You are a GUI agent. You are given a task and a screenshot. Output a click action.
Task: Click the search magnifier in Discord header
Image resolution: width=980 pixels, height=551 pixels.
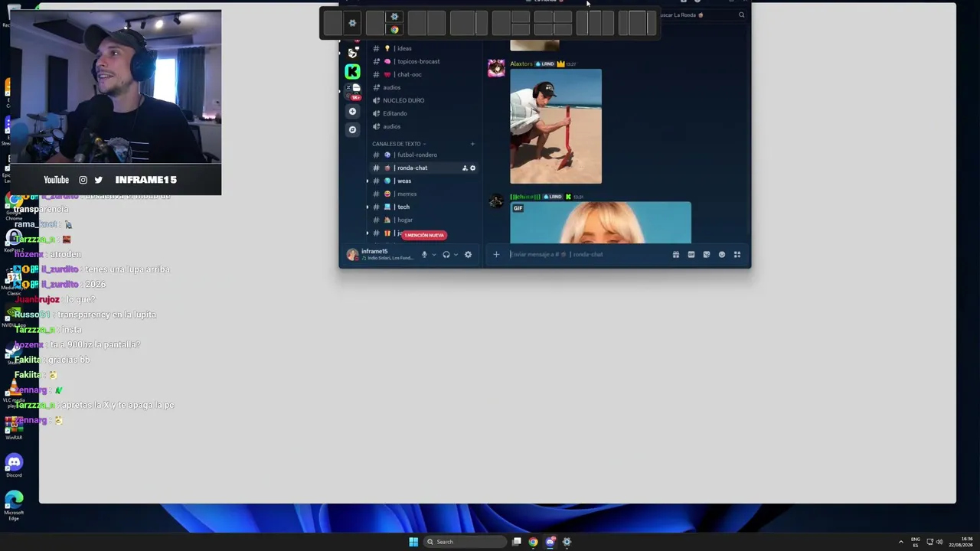click(741, 15)
